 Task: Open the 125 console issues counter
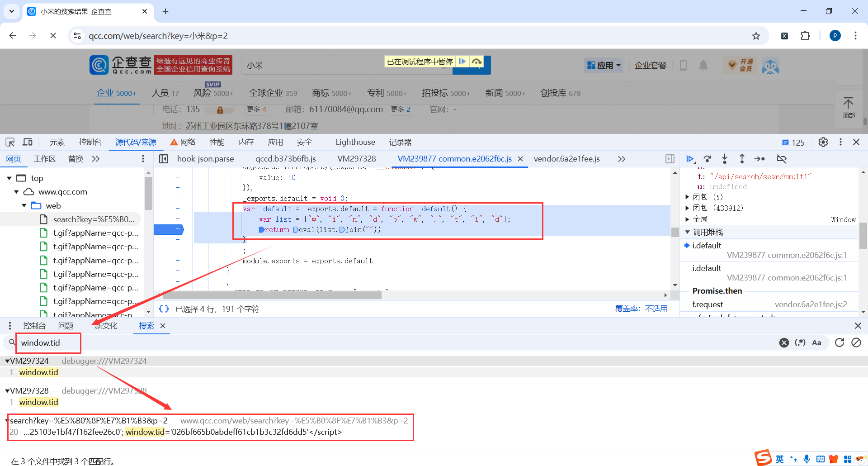(793, 143)
